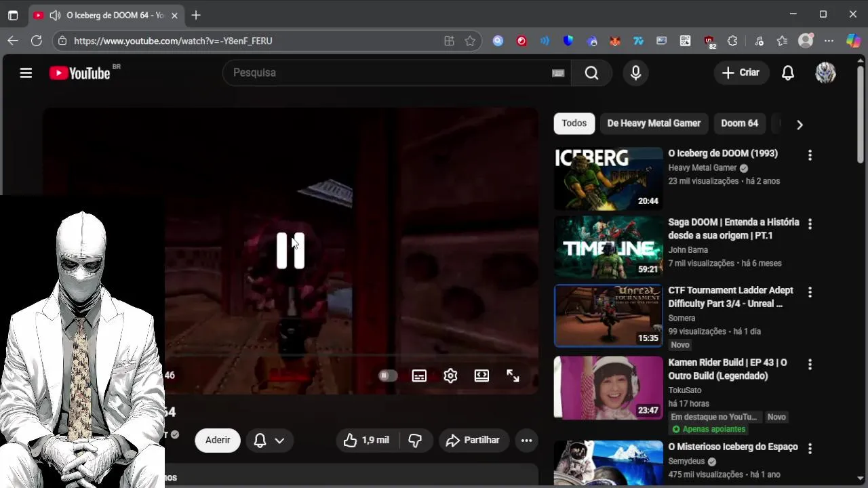Reload the page in the browser
The width and height of the screenshot is (868, 488).
point(37,41)
